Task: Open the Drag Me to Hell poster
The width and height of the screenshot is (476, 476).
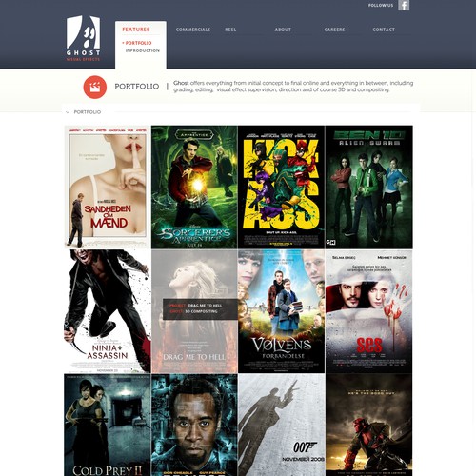Action: [x=194, y=311]
